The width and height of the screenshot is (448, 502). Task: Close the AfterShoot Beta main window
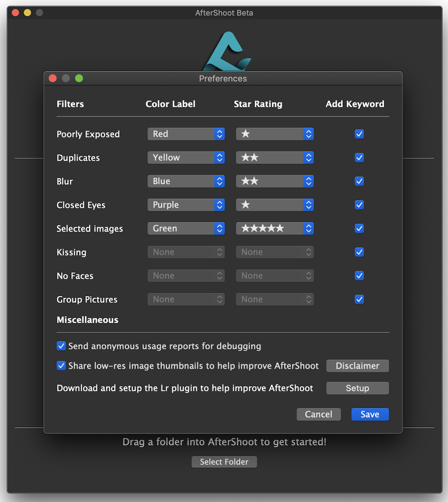click(x=15, y=13)
